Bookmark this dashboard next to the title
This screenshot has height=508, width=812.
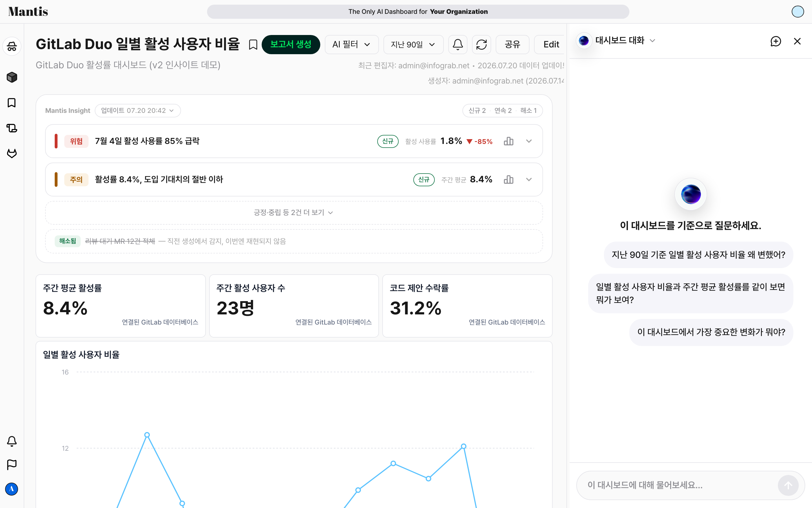[x=253, y=44]
